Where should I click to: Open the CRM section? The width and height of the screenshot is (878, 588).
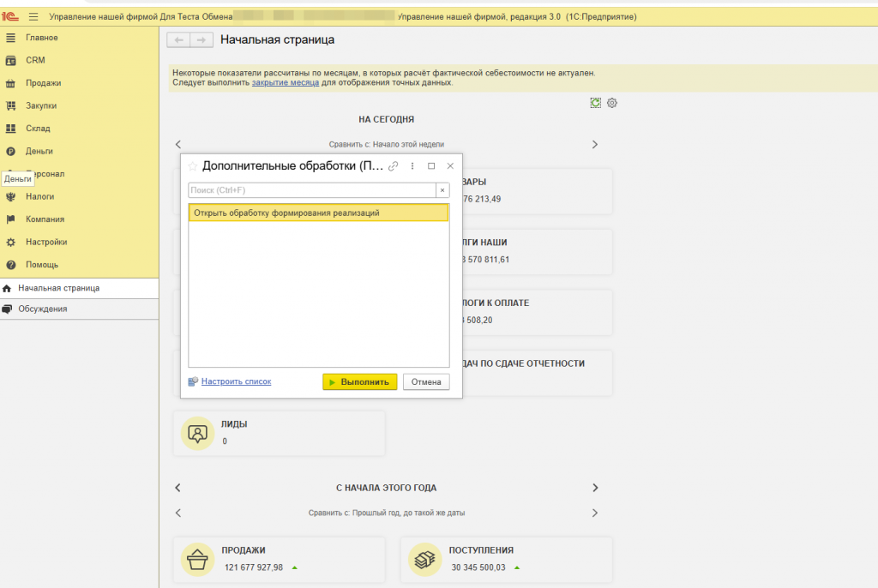click(x=35, y=60)
